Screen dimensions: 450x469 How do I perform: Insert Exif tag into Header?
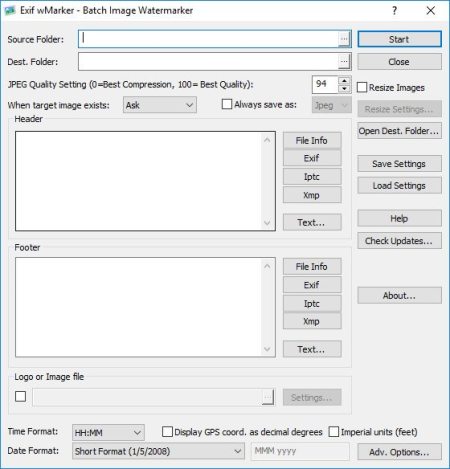coord(312,158)
